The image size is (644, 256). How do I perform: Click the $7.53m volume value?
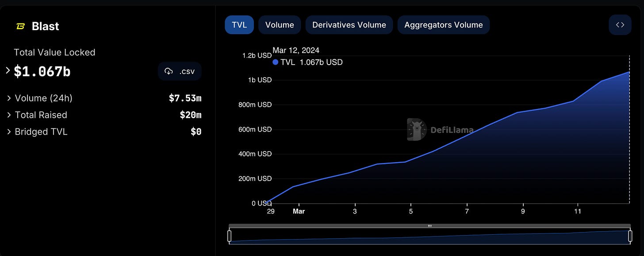[185, 98]
